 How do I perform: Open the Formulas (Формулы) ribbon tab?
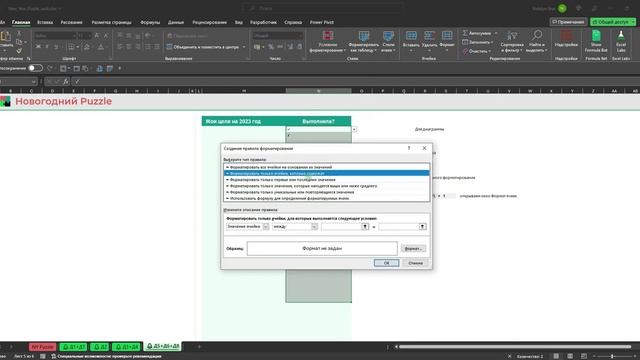[x=150, y=22]
